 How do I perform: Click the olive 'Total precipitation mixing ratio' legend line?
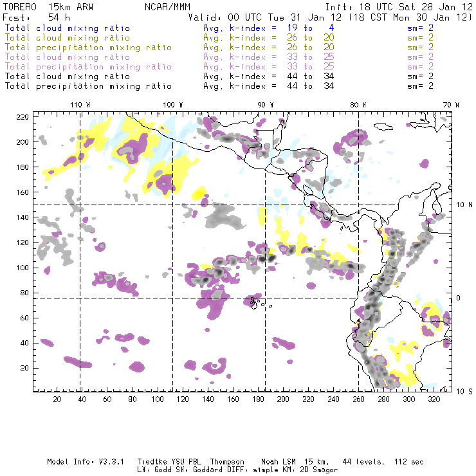coord(88,48)
